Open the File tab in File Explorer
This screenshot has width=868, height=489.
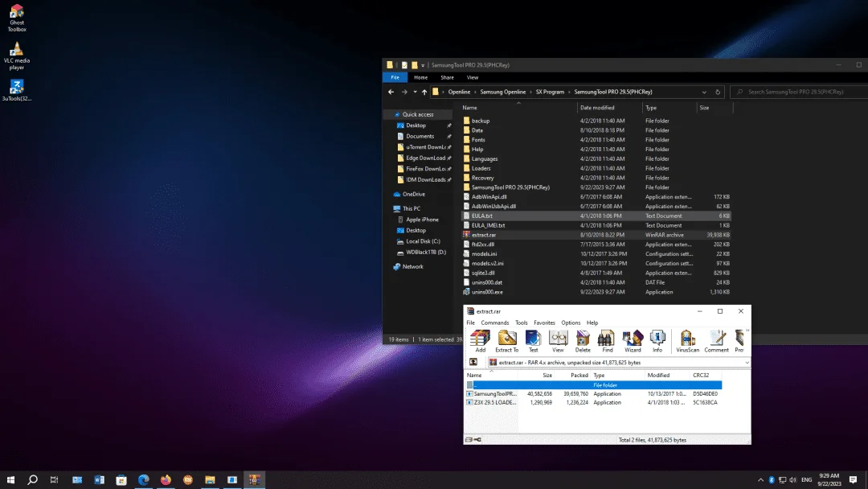tap(395, 77)
